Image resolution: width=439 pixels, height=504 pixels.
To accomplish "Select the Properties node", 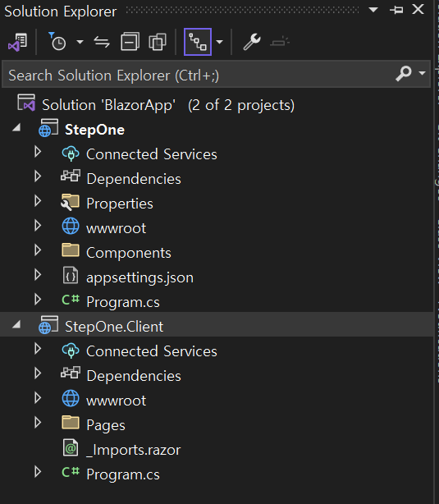I will pyautogui.click(x=120, y=204).
